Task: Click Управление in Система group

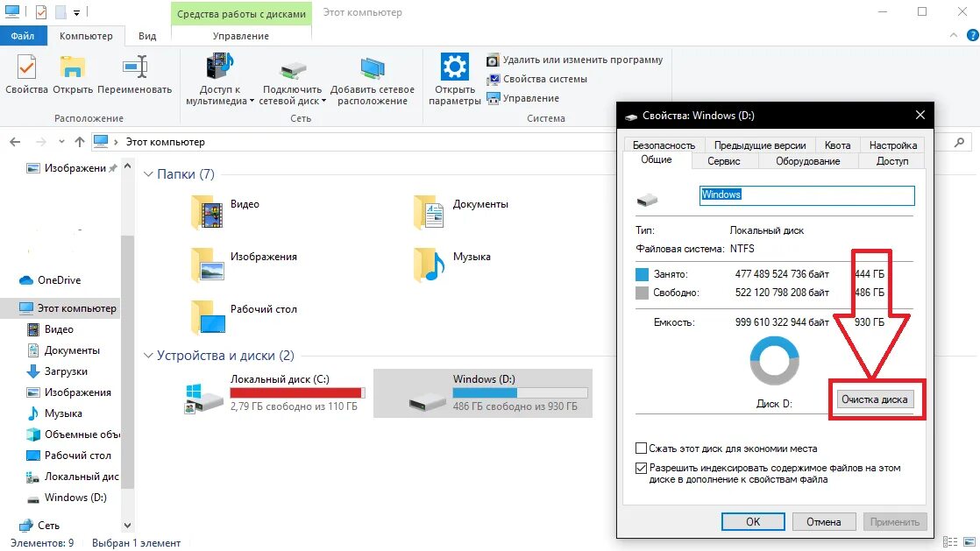Action: 523,98
